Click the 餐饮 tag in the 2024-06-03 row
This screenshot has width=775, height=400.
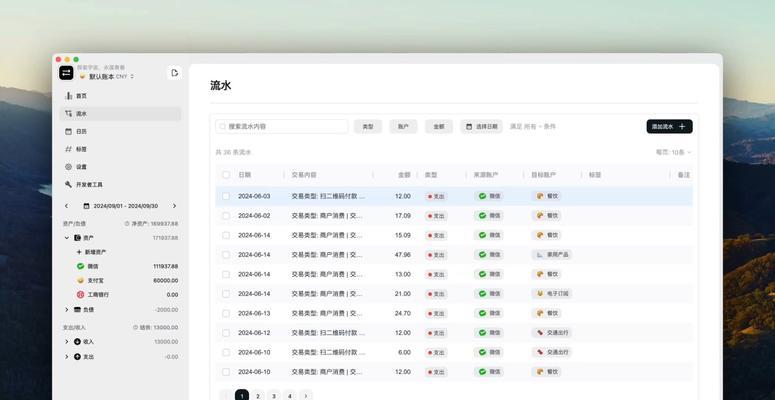(547, 196)
